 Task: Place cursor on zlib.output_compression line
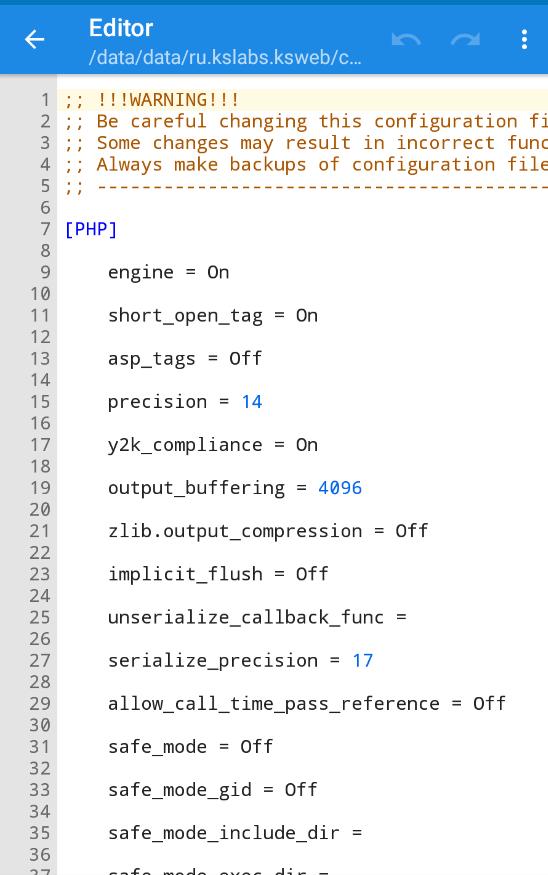pos(268,531)
